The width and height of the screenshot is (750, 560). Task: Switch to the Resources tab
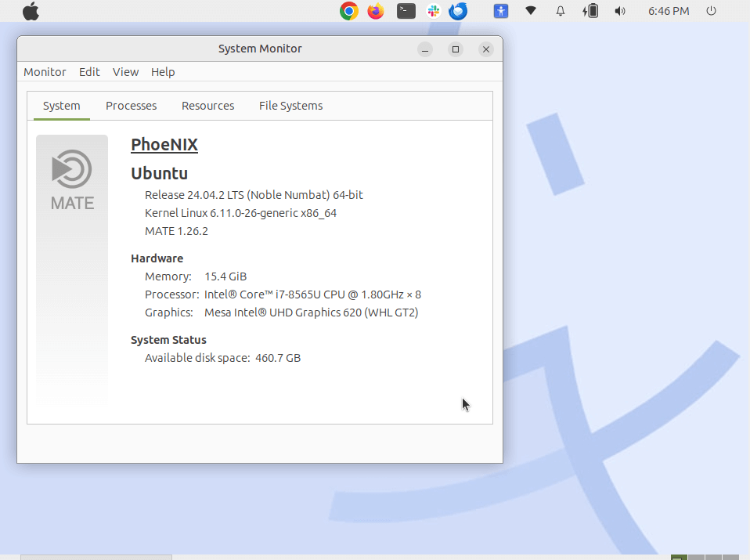point(207,106)
